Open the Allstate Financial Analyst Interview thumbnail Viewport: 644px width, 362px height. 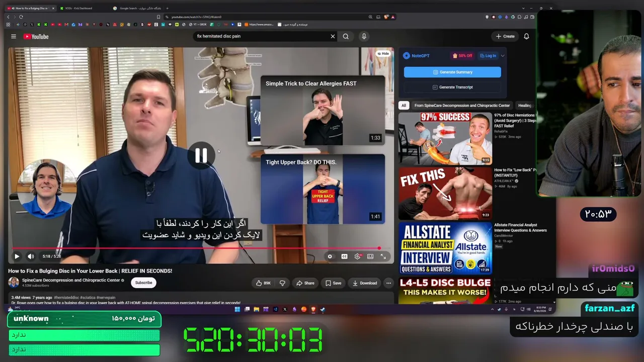(445, 248)
